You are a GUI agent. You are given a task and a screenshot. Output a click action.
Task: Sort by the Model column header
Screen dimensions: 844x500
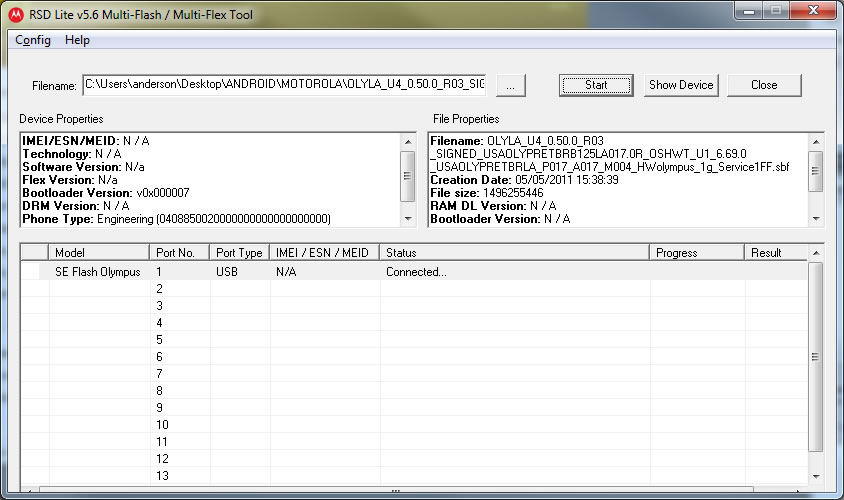[99, 252]
